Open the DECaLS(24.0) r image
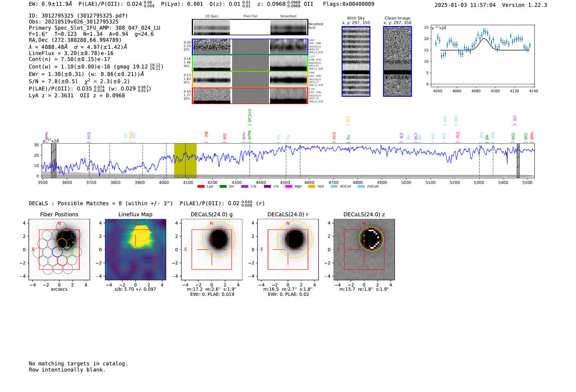The height and width of the screenshot is (392, 576). (288, 250)
